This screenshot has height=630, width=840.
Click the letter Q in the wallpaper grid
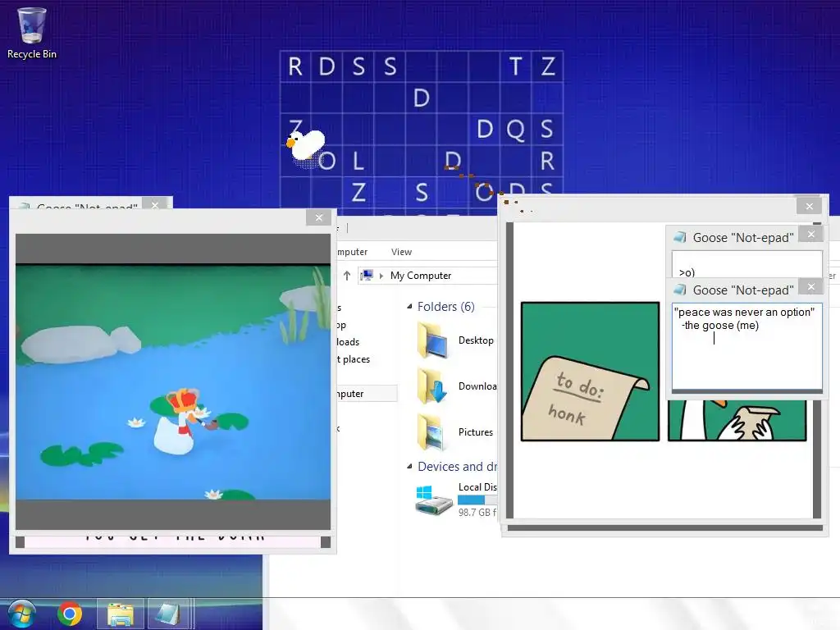click(515, 129)
